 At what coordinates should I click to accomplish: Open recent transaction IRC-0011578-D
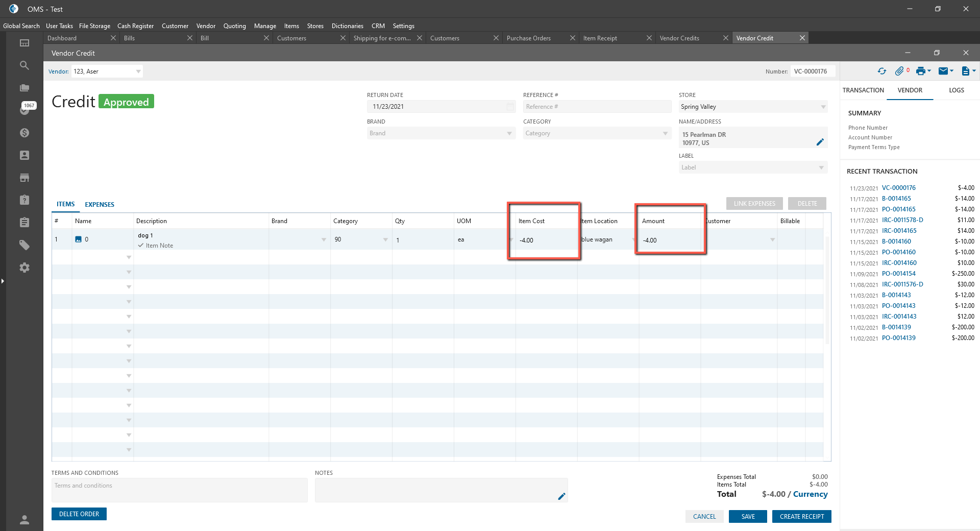point(902,220)
